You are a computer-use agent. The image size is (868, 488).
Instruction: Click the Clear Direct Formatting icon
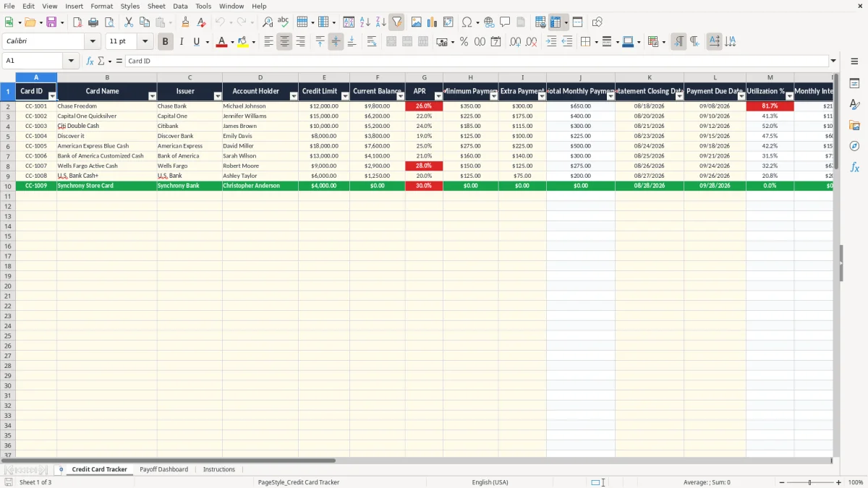click(x=202, y=22)
